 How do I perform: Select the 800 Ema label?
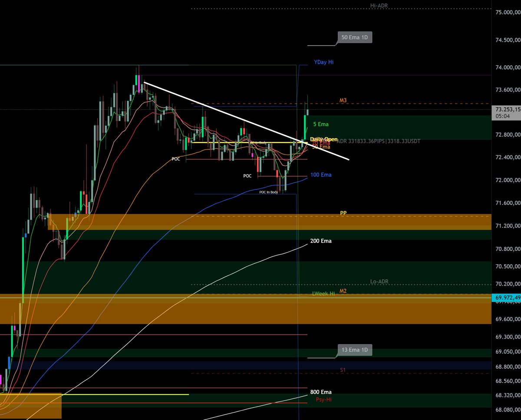321,392
